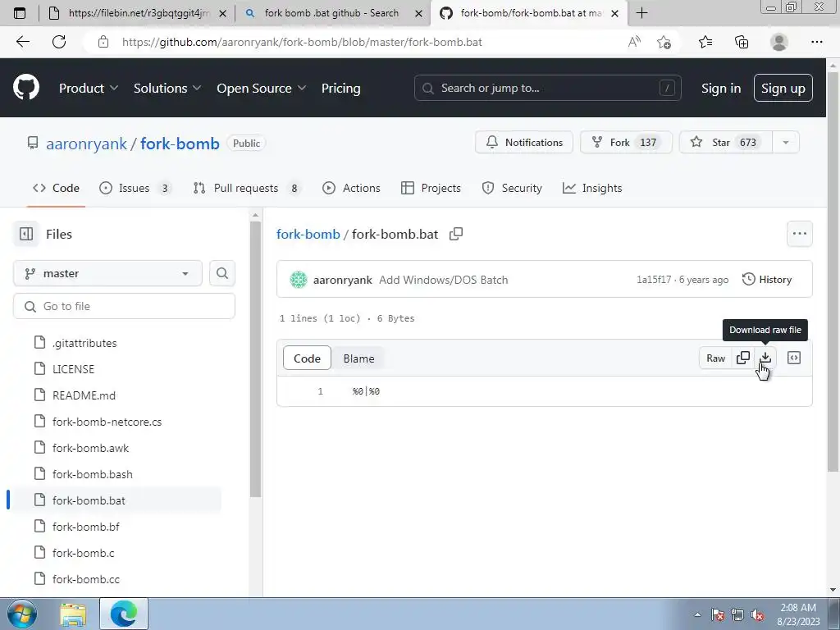Click the Notifications button
Viewport: 840px width, 630px height.
(x=524, y=143)
